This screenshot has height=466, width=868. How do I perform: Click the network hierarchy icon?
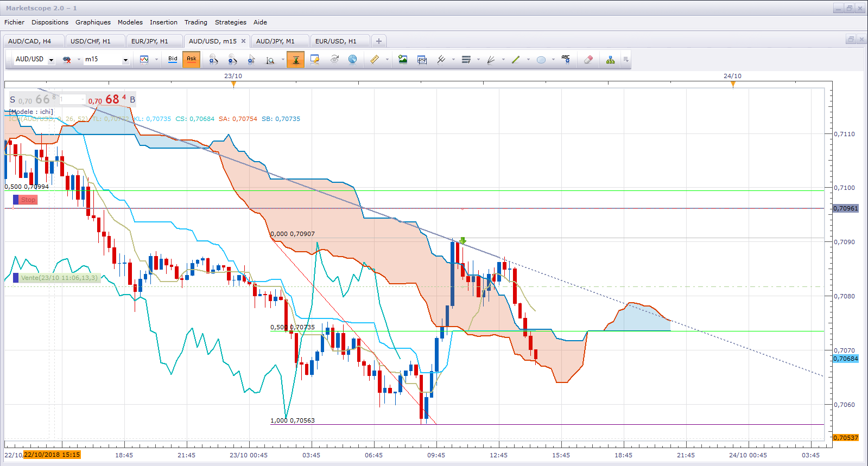point(611,60)
